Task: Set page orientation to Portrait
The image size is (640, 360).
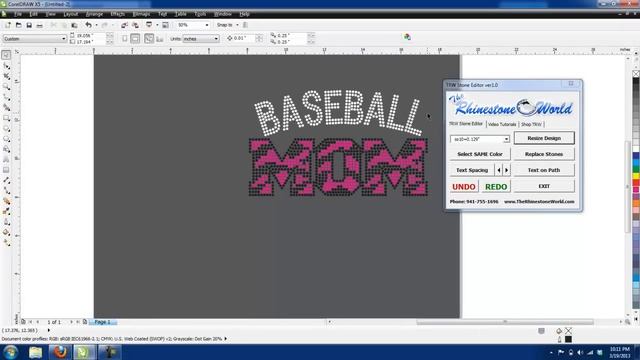Action: pyautogui.click(x=124, y=38)
